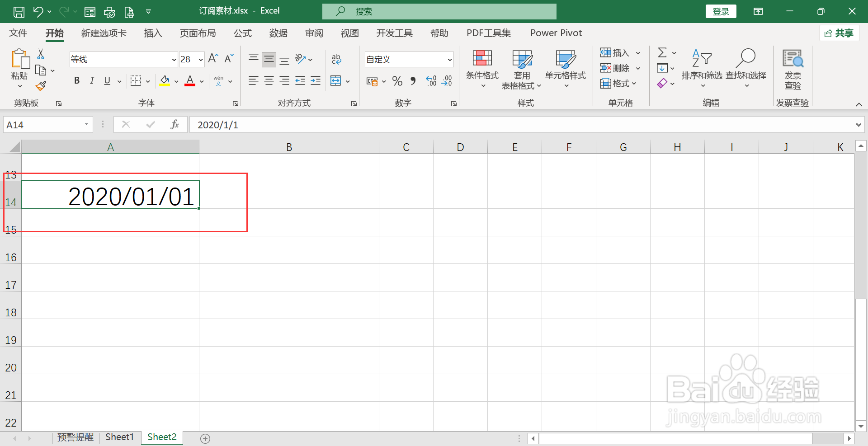
Task: Click Decrease Decimal icon
Action: [447, 81]
